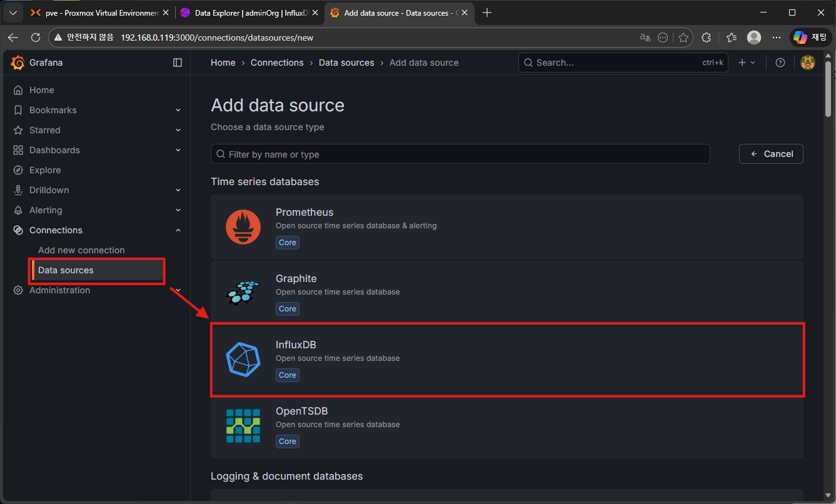Expand the Alerting section chevron

click(x=178, y=210)
